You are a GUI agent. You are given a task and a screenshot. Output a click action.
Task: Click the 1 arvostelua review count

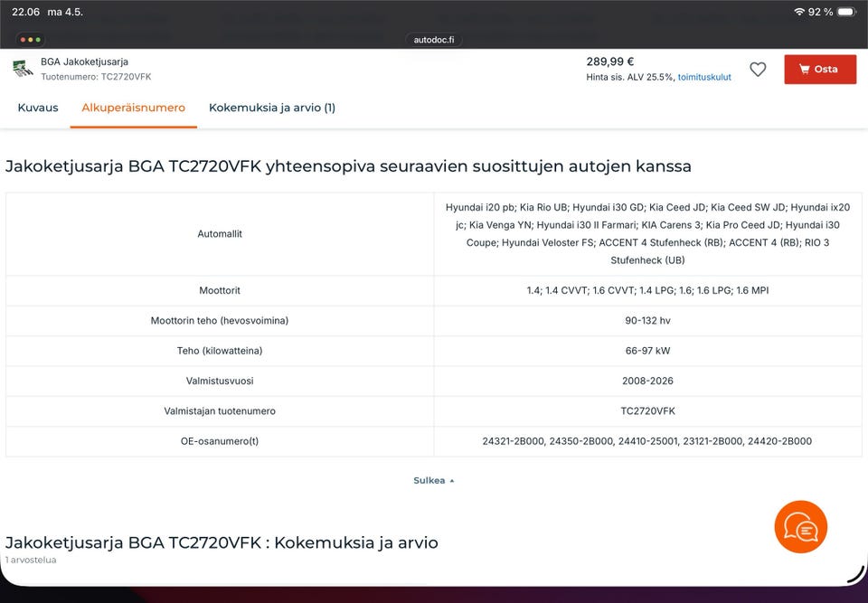31,560
